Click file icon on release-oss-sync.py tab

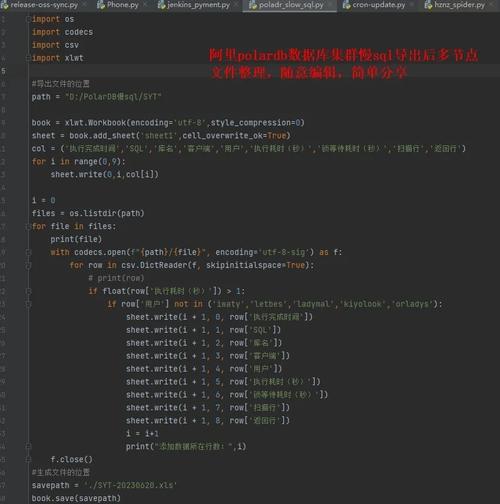4,5
